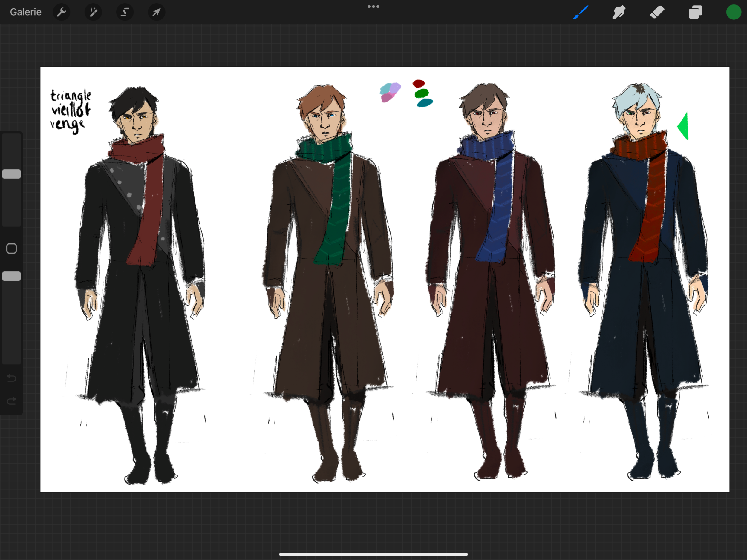Tap the square modifier button on sidebar

pos(11,248)
